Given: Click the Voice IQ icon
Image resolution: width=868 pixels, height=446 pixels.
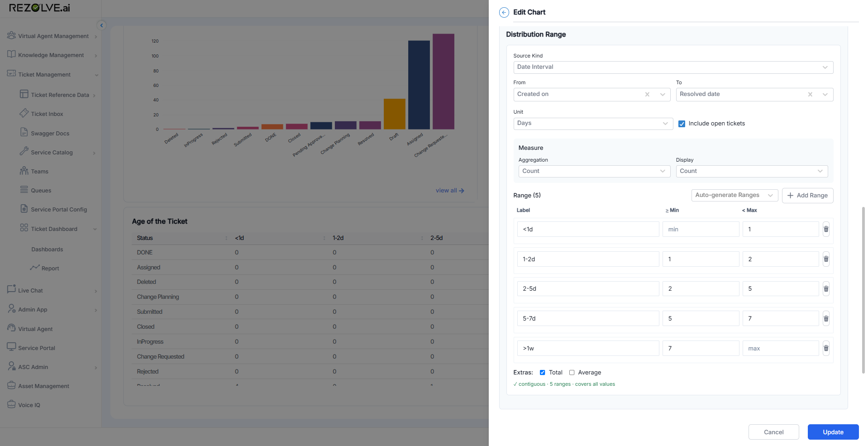Looking at the screenshot, I should tap(11, 404).
